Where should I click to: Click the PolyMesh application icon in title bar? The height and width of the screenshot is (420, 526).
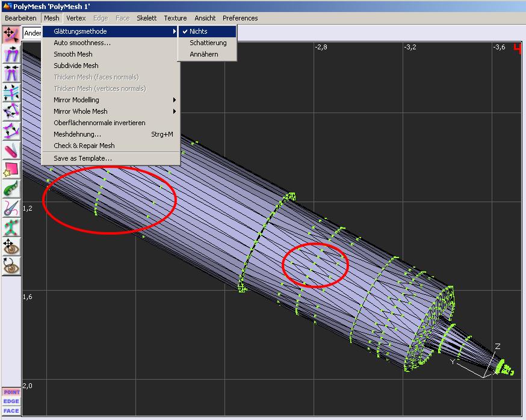(x=7, y=6)
